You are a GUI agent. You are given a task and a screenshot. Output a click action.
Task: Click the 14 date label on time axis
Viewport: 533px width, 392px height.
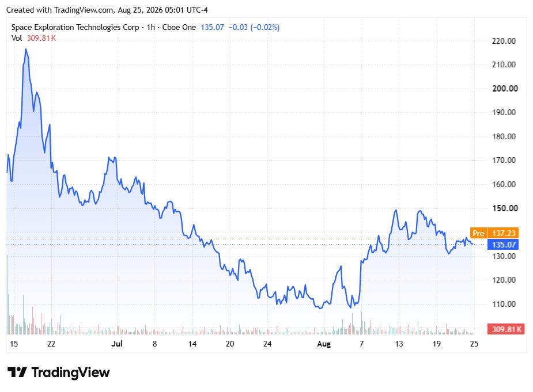192,344
